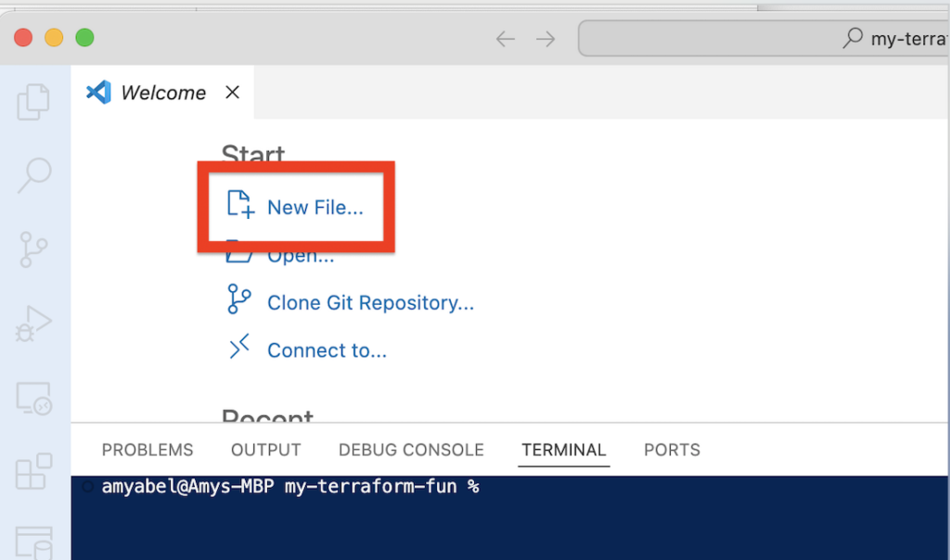Close the Welcome tab
The width and height of the screenshot is (950, 560).
point(233,93)
